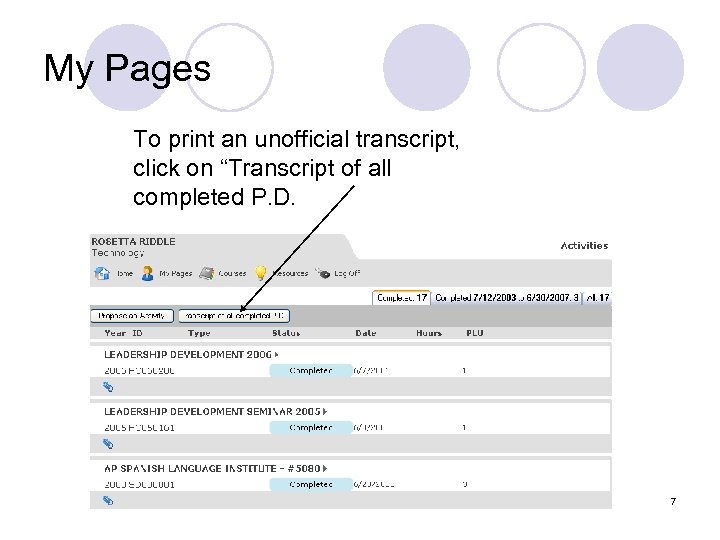
Task: Click the Activities heading
Action: 584,246
